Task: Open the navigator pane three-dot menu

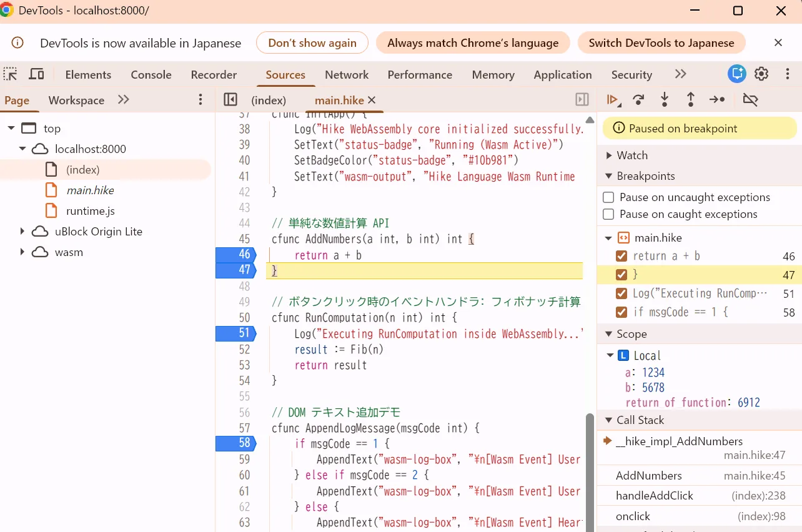Action: pos(200,100)
